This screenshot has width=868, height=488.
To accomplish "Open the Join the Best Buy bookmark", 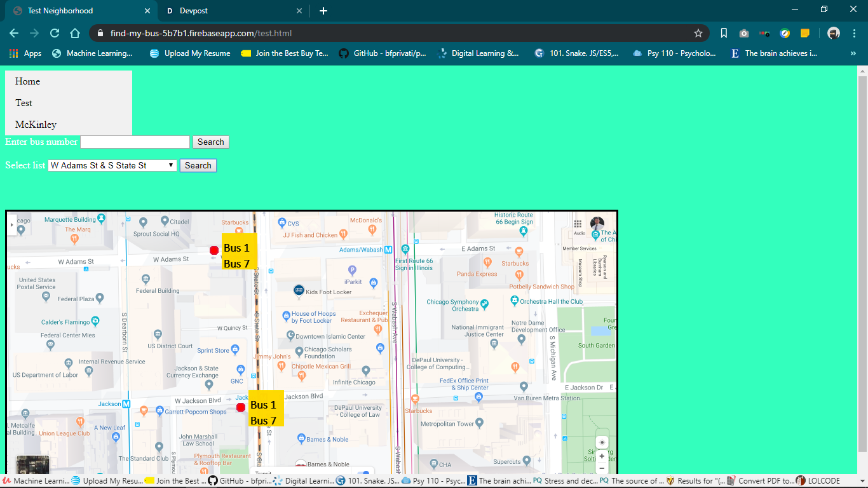I will coord(285,53).
